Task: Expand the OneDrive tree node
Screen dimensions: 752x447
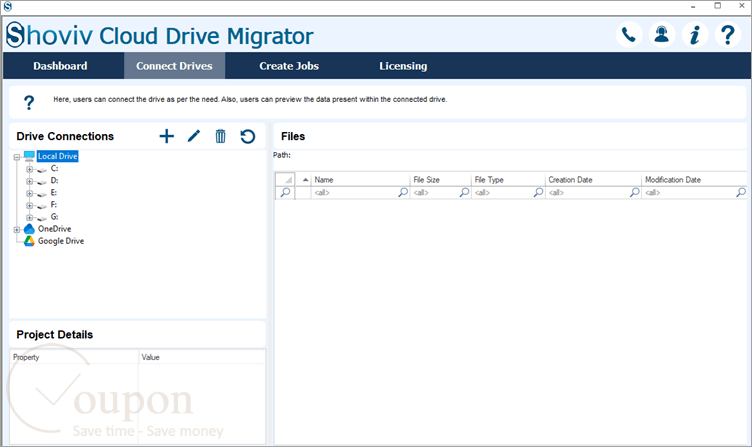Action: [x=17, y=230]
